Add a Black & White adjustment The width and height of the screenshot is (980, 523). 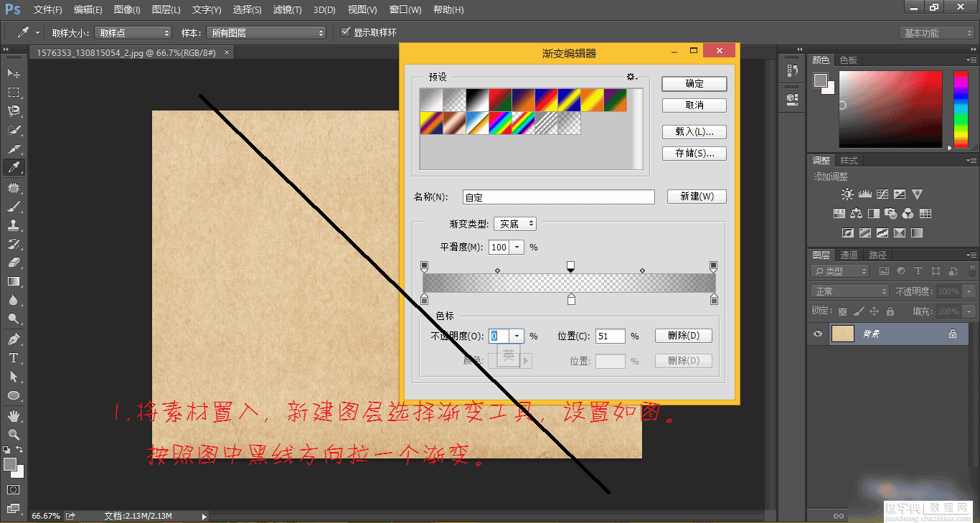pos(873,214)
